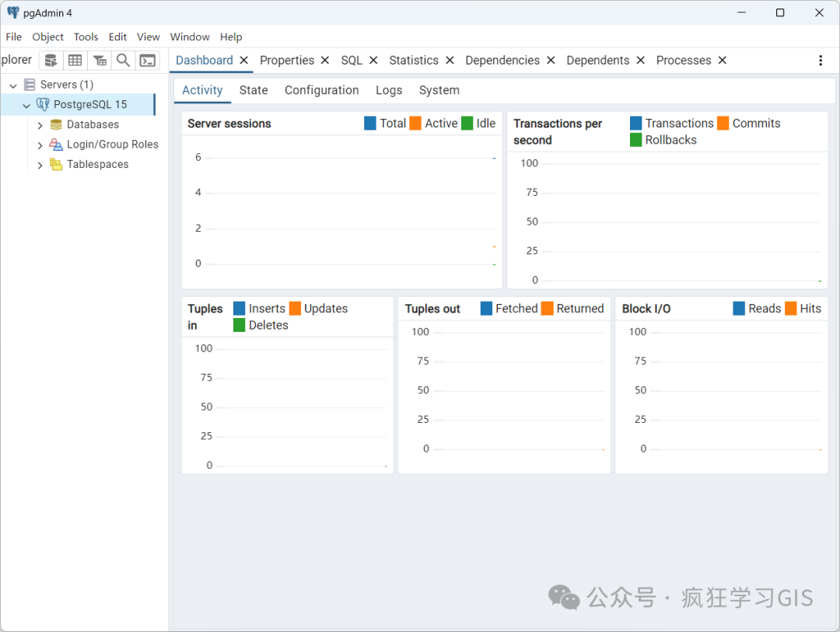Click the Databases cylinder icon
840x632 pixels.
56,125
